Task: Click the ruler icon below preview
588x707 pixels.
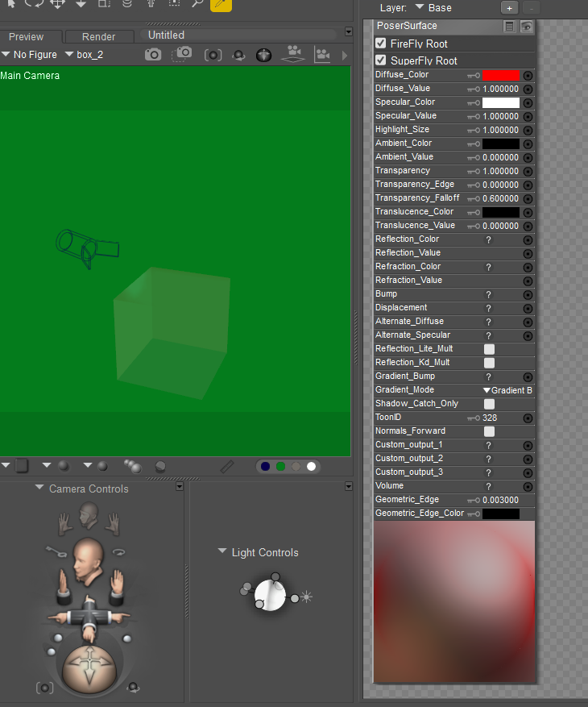Action: 227,467
